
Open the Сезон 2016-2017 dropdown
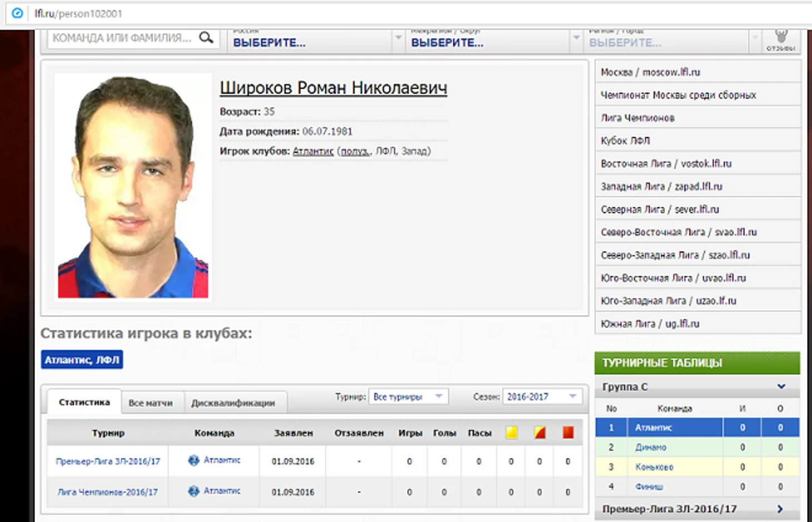(542, 397)
